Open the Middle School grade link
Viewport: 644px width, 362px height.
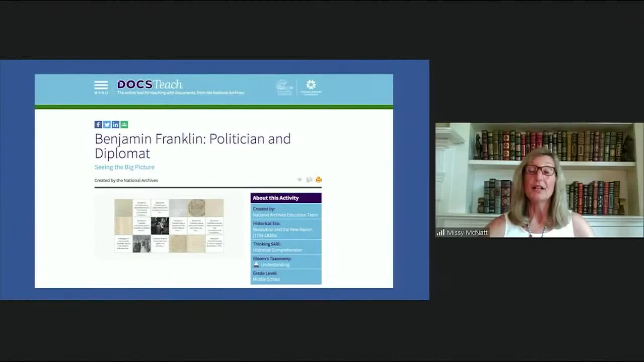(x=266, y=279)
